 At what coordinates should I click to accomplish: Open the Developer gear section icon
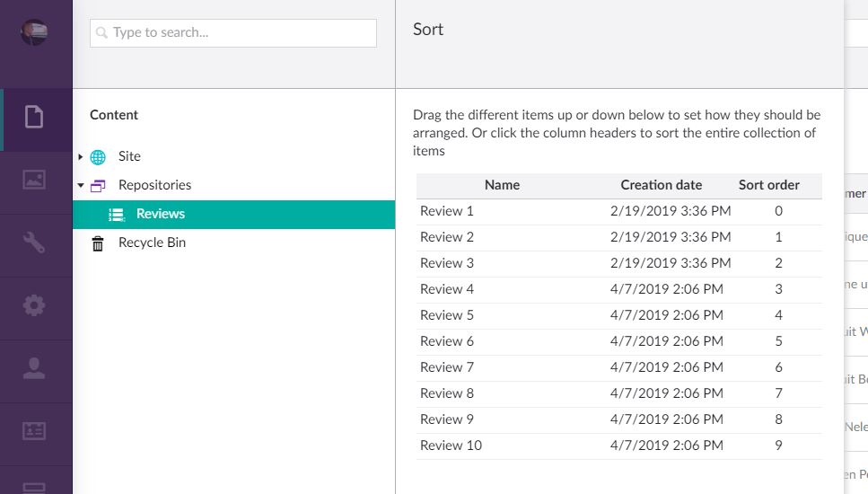point(34,305)
